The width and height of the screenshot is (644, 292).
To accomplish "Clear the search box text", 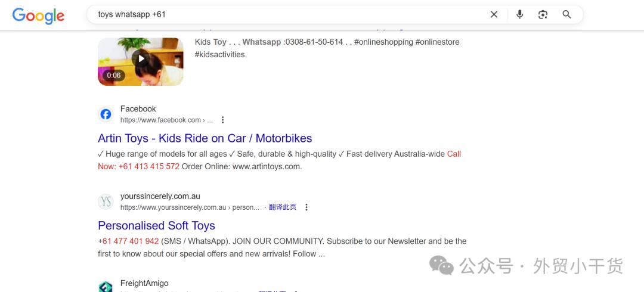I will [494, 14].
